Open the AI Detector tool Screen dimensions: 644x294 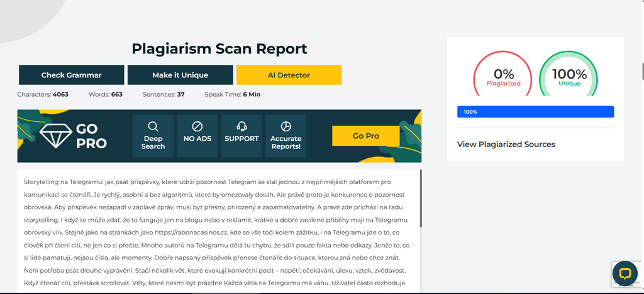click(289, 75)
